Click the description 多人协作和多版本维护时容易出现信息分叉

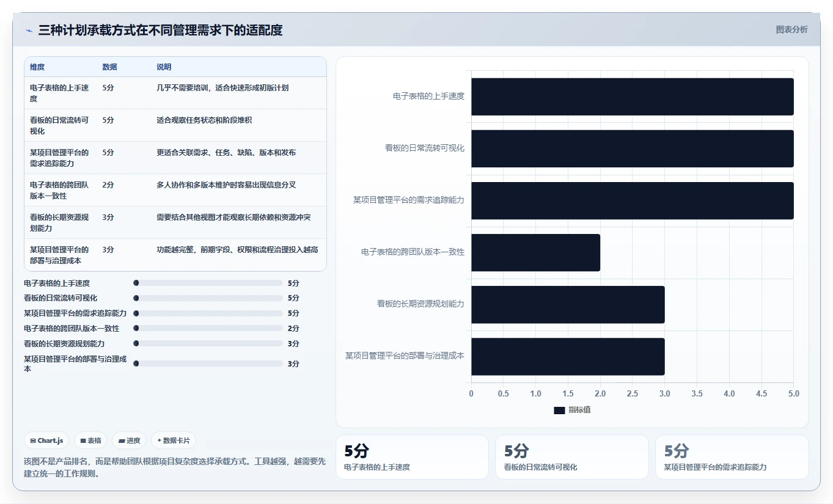(x=226, y=185)
